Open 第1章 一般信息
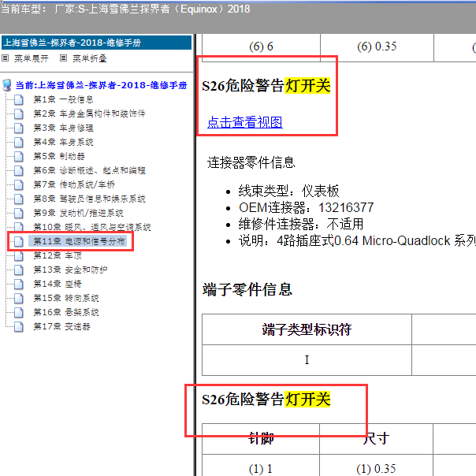476x476 pixels. coord(63,99)
